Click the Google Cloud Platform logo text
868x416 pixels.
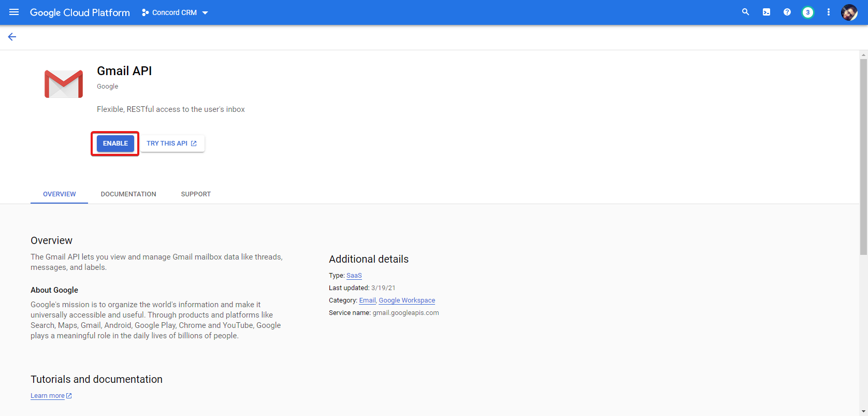[x=80, y=12]
